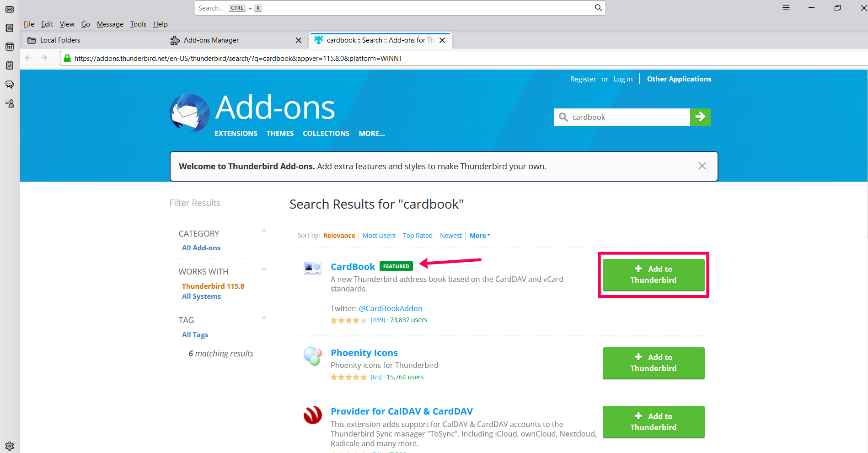Click the green padlock security icon
This screenshot has height=453, width=868.
[67, 58]
